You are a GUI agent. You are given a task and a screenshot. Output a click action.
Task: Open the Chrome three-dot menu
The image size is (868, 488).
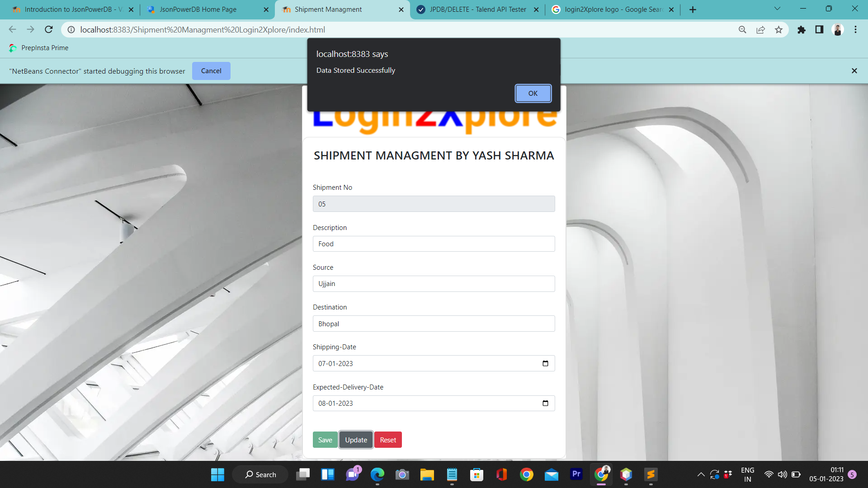point(855,29)
